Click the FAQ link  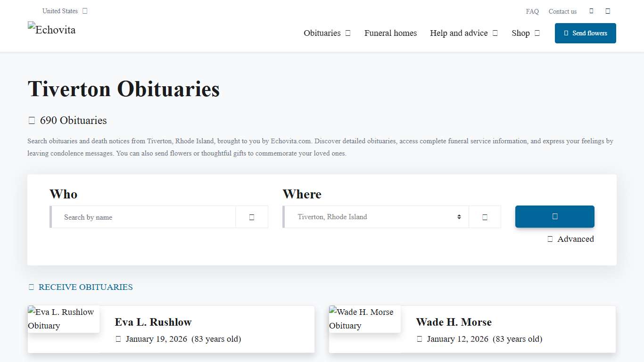point(532,11)
